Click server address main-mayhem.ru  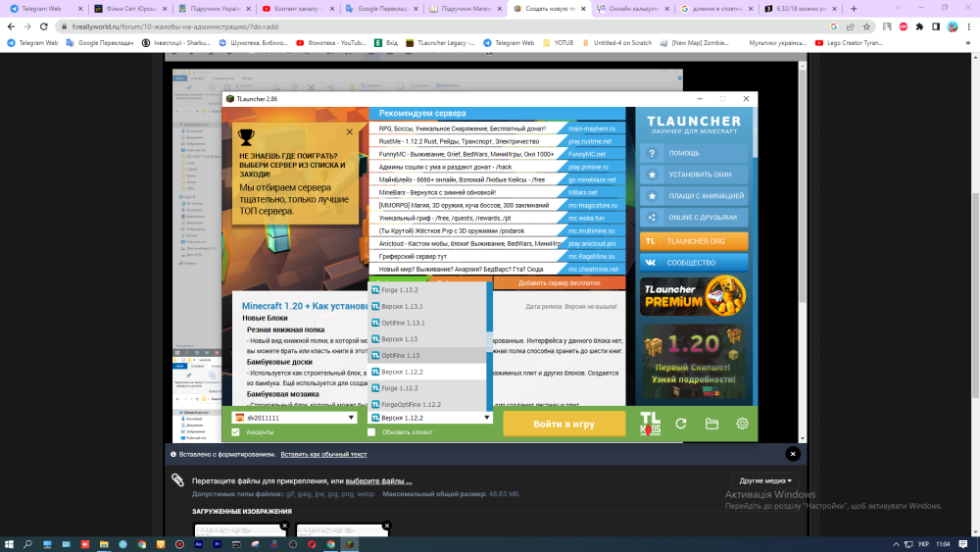pyautogui.click(x=592, y=128)
